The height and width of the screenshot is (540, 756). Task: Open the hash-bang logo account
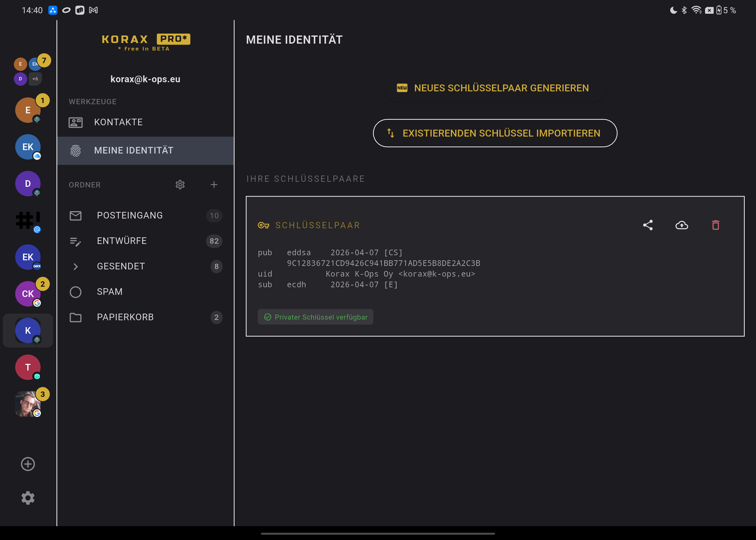tap(28, 220)
